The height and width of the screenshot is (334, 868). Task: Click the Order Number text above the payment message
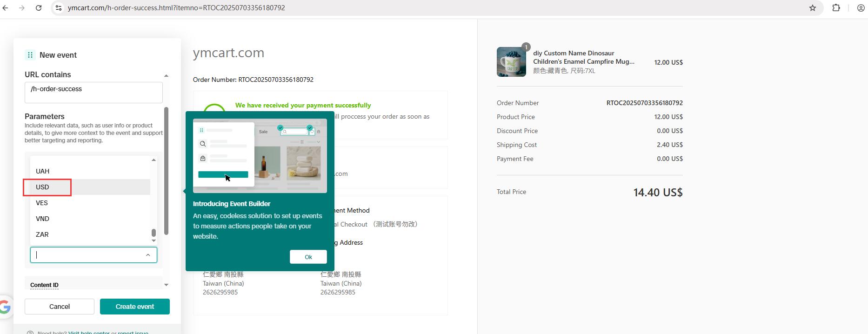click(253, 80)
